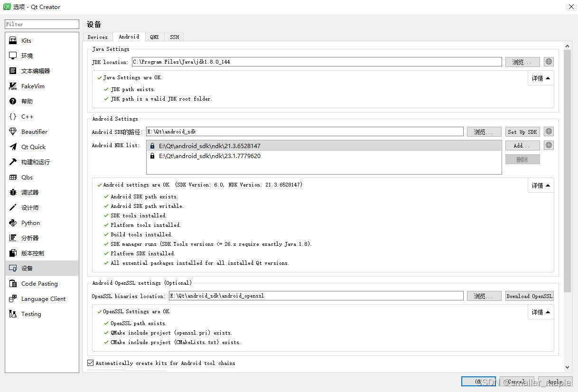Open the 文本编辑器 text editor category
Viewport: 578px width, 392px height.
tap(42, 71)
